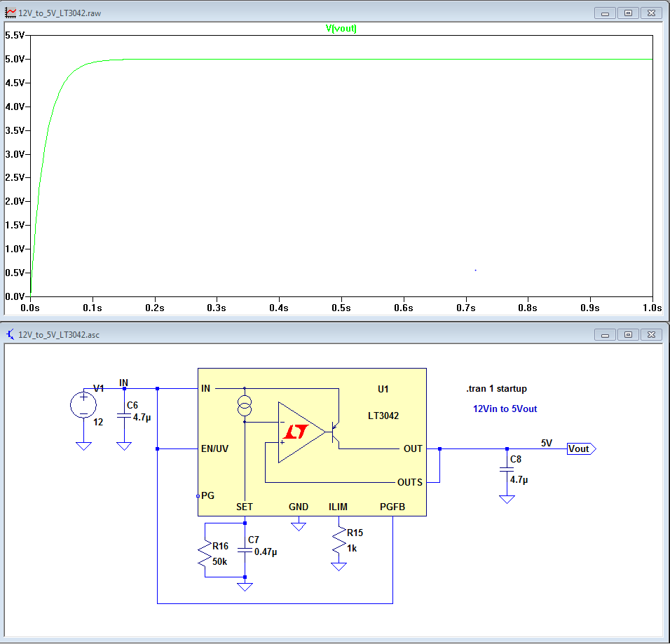Click the Vout output port flag

[581, 448]
